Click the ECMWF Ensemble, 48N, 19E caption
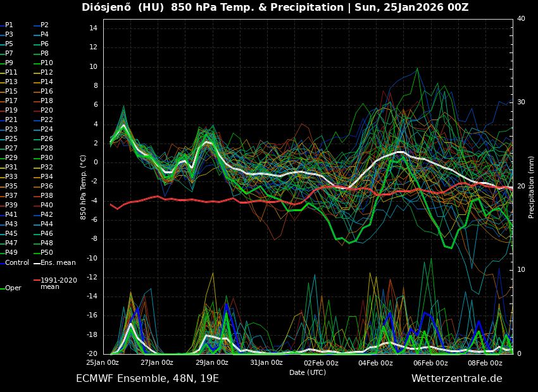538x392 pixels. pyautogui.click(x=147, y=379)
